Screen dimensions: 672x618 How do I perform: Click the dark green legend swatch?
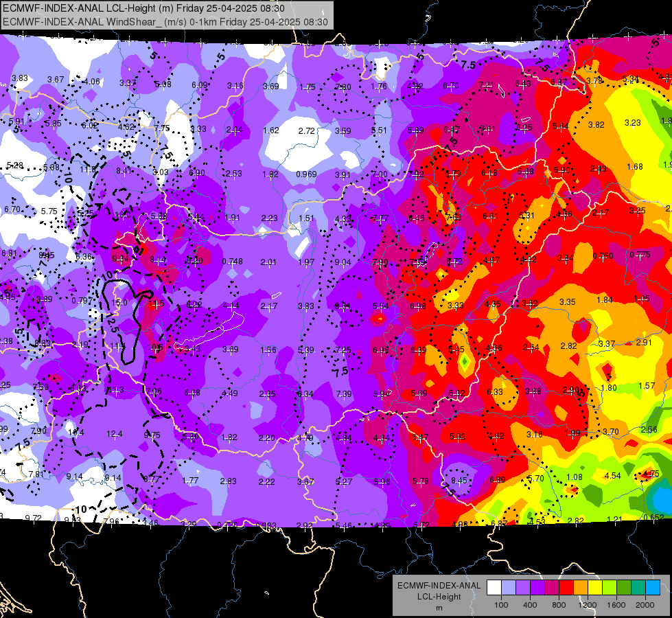tap(624, 588)
